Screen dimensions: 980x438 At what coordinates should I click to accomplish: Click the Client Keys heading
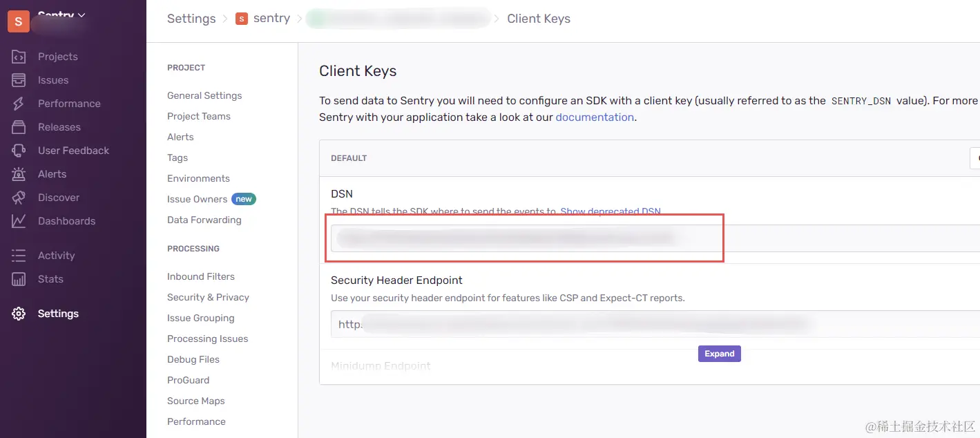coord(358,71)
